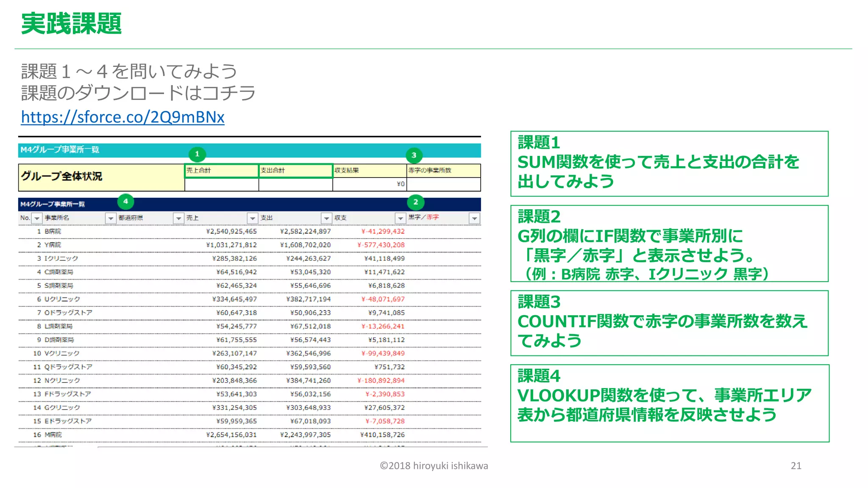868x488 pixels.
Task: Click the balance value ¥410,158,726
Action: tap(382, 435)
